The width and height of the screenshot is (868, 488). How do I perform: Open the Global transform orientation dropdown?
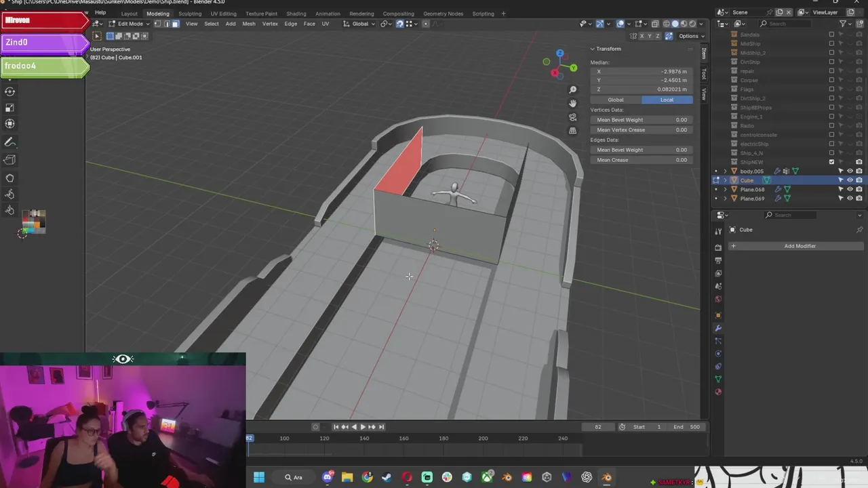[359, 24]
